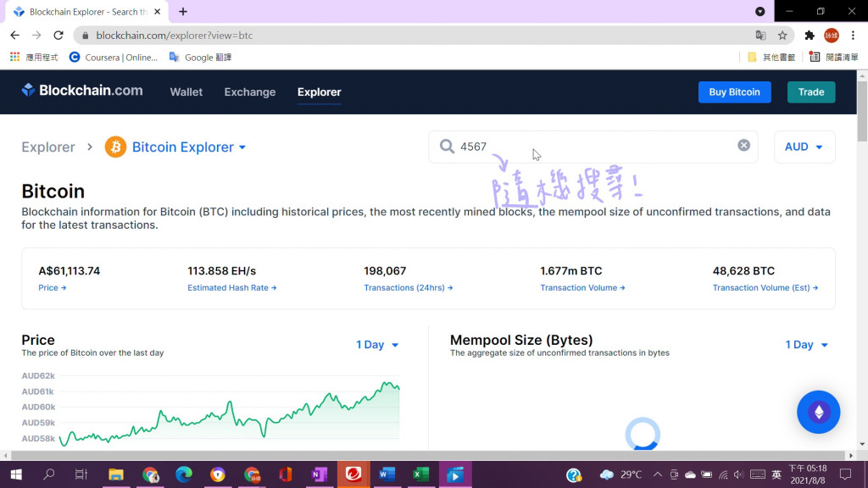Select the Explorer menu item
The width and height of the screenshot is (868, 488).
[x=319, y=92]
